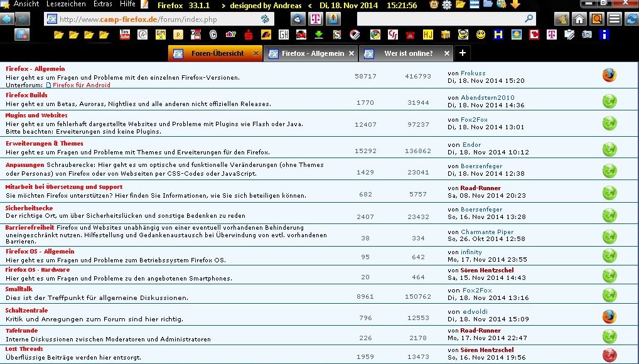Open the eBay bookmark icon
639x364 pixels.
coord(230,34)
